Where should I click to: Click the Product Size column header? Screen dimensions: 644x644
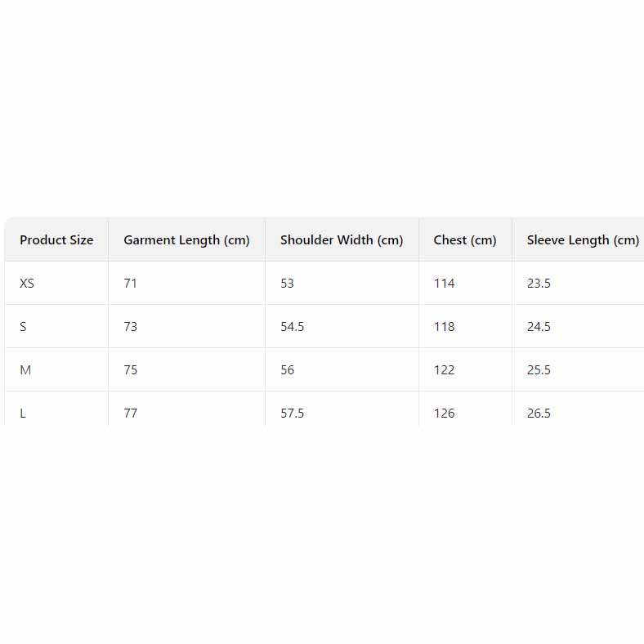[56, 240]
